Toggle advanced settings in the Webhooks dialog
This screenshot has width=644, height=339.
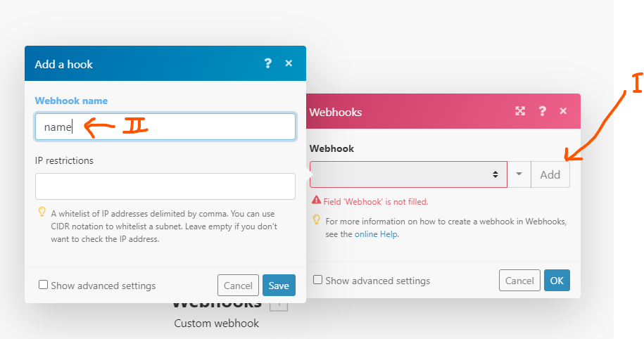318,280
